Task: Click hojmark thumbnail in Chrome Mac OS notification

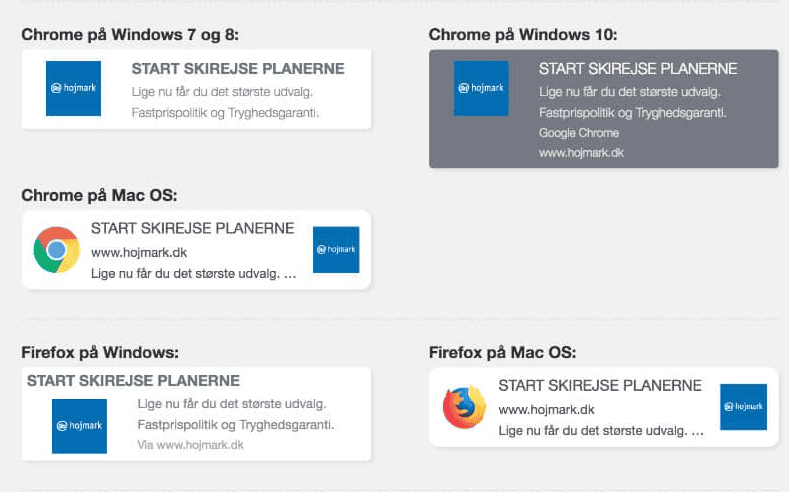Action: pyautogui.click(x=336, y=250)
